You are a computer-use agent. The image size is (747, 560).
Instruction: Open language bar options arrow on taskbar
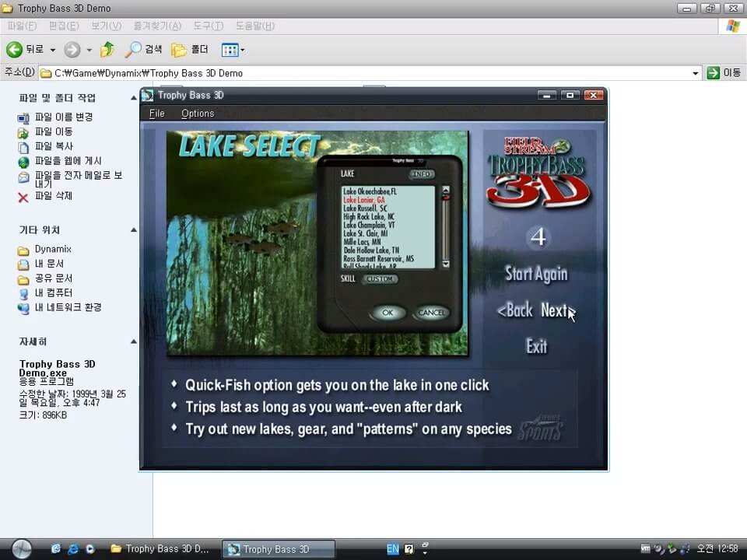pos(425,551)
